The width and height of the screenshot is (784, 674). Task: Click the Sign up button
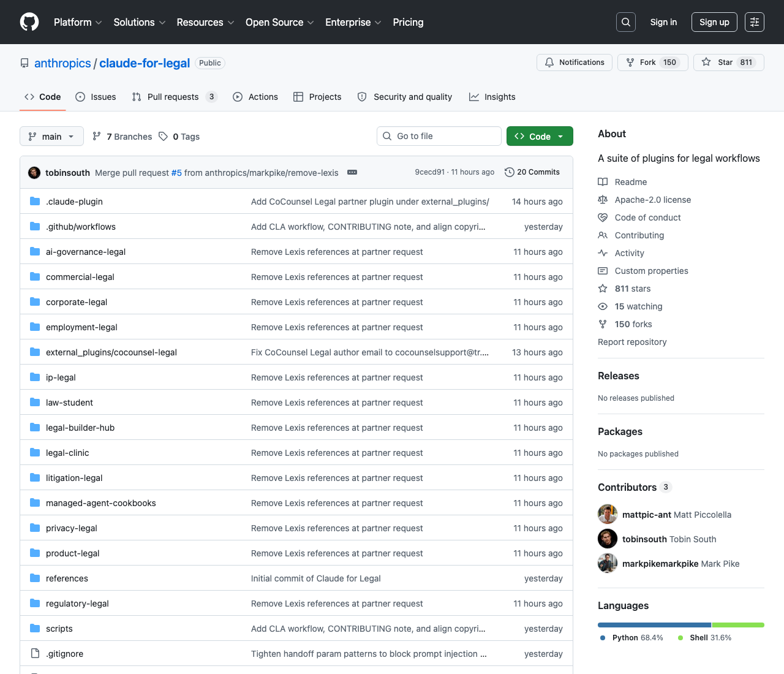click(714, 22)
